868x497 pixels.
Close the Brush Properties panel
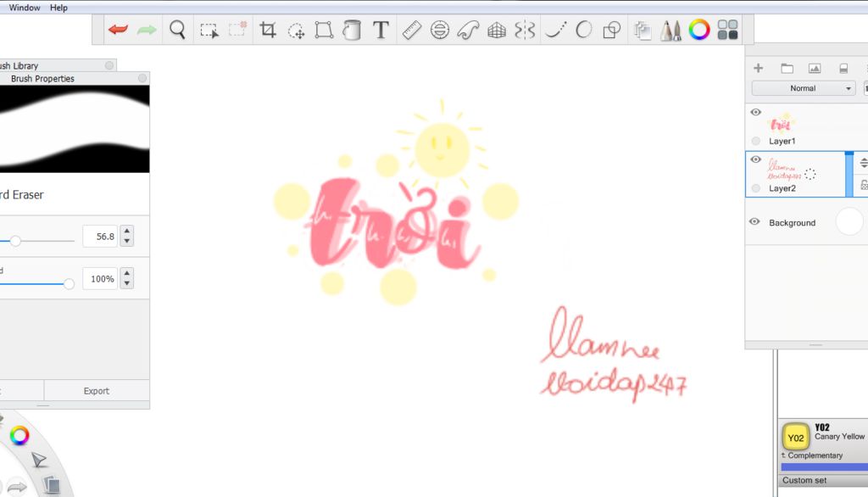142,78
